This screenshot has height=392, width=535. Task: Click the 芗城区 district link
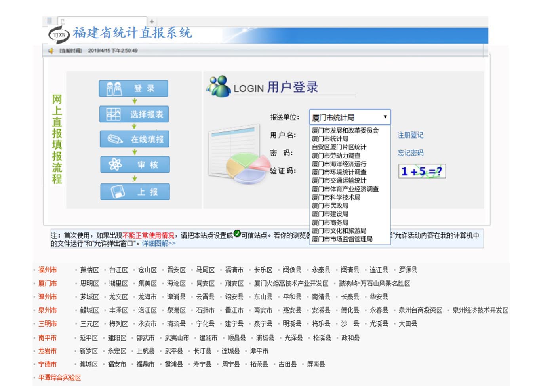click(89, 297)
